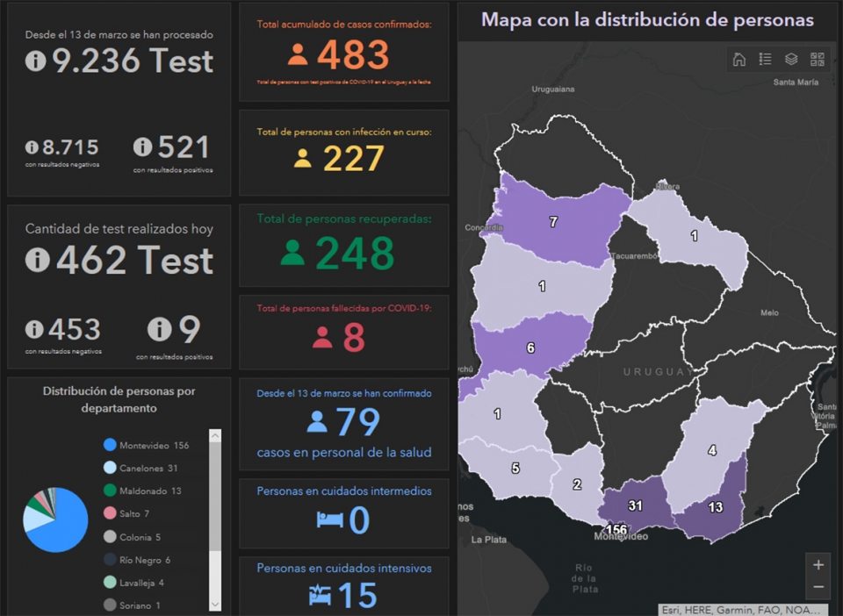The height and width of the screenshot is (616, 843).
Task: Select the Montevideo blue legend swatch
Action: tap(110, 445)
